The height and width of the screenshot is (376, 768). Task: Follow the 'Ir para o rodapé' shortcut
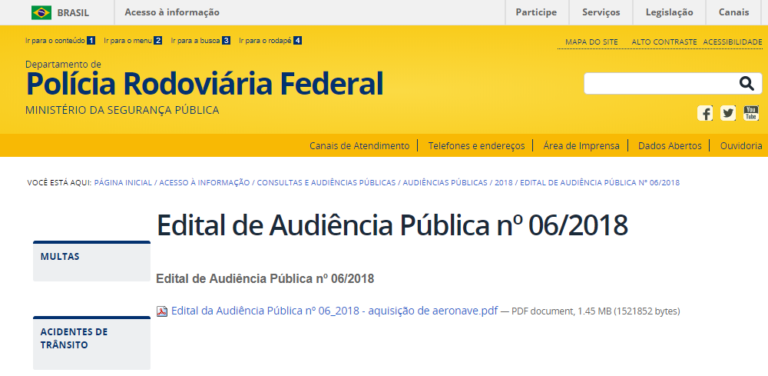(270, 41)
